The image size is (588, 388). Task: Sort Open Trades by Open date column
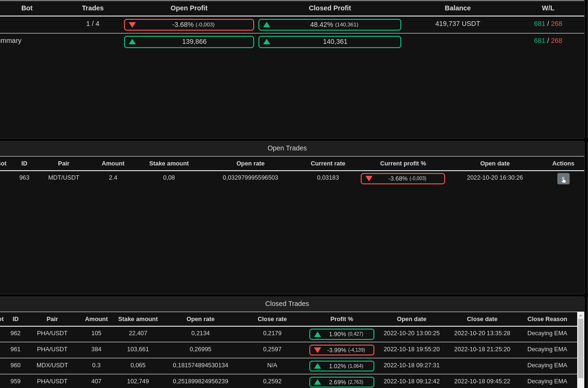tap(495, 164)
